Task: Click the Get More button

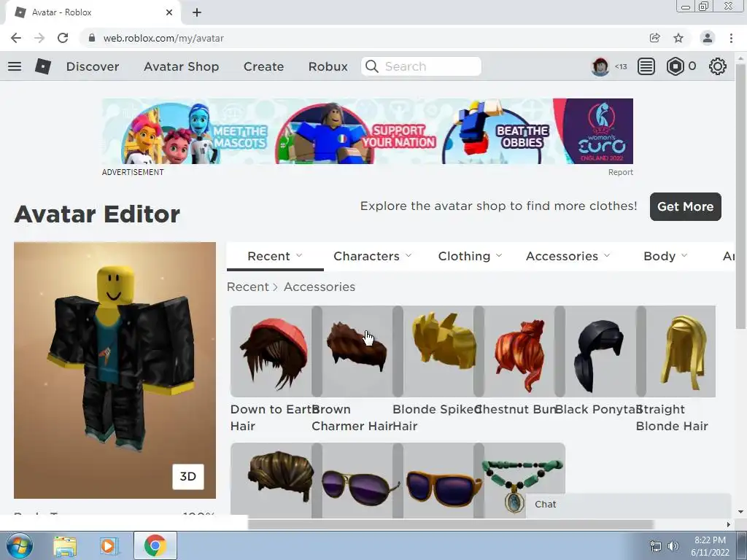Action: point(685,206)
